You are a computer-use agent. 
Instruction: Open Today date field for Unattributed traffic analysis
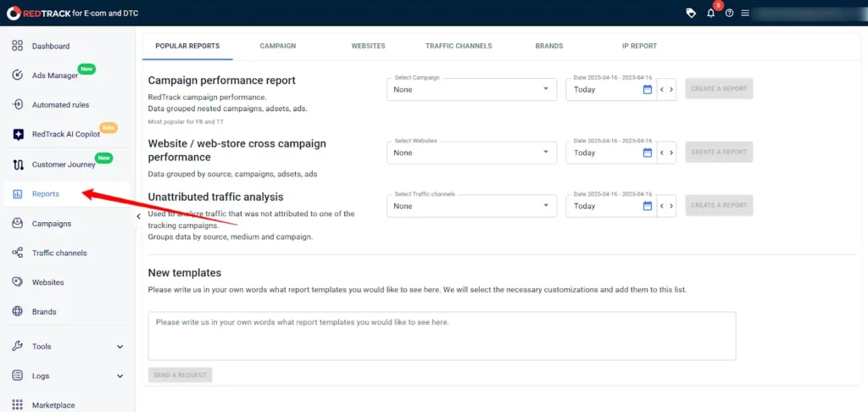(611, 205)
